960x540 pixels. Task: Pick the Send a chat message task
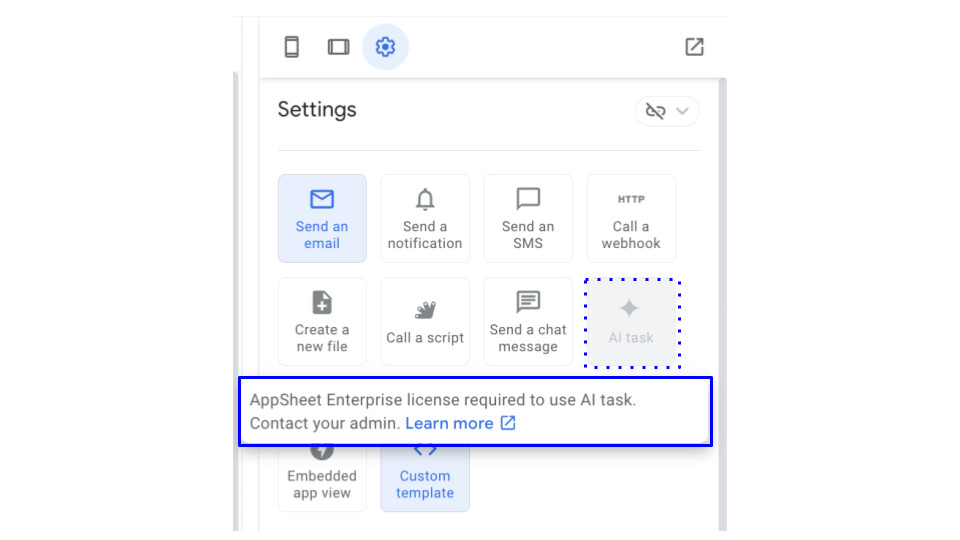tap(528, 321)
